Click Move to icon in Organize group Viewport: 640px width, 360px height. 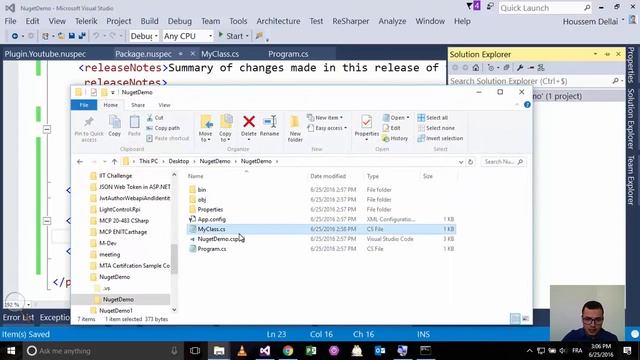206,122
